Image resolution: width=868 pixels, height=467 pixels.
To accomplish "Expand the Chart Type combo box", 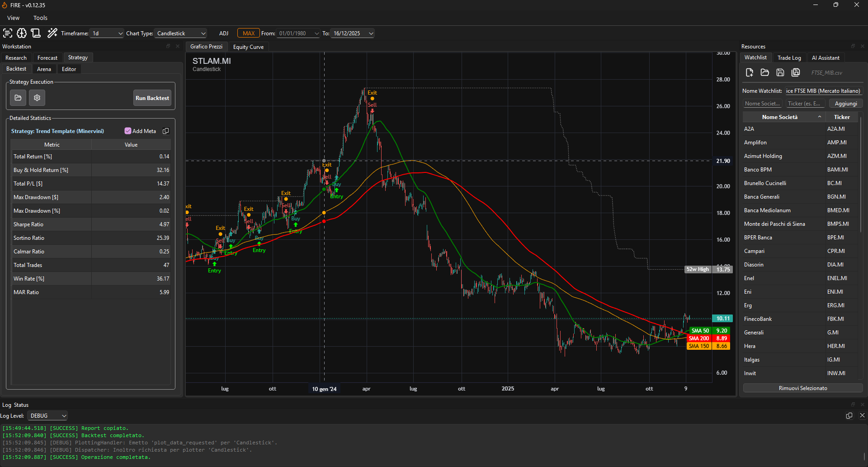I will [181, 33].
